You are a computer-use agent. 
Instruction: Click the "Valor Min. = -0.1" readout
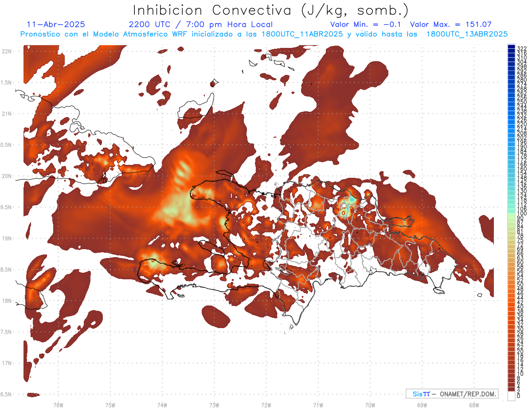point(367,25)
